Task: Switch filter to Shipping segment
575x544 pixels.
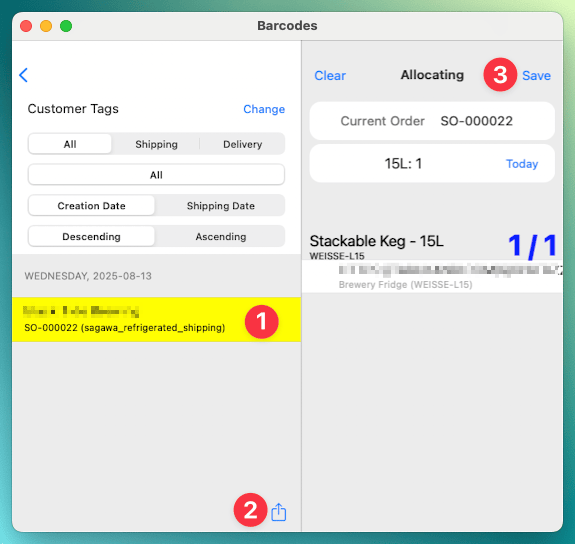Action: click(x=156, y=144)
